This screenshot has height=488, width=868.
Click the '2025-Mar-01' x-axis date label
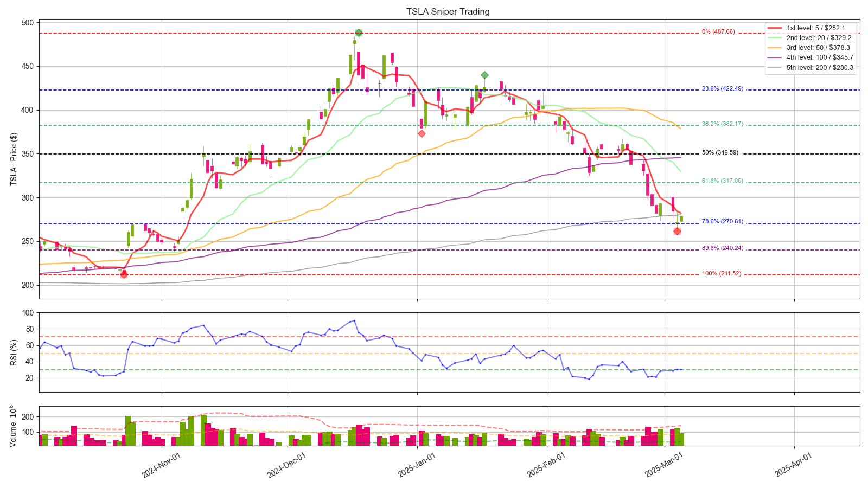[663, 465]
